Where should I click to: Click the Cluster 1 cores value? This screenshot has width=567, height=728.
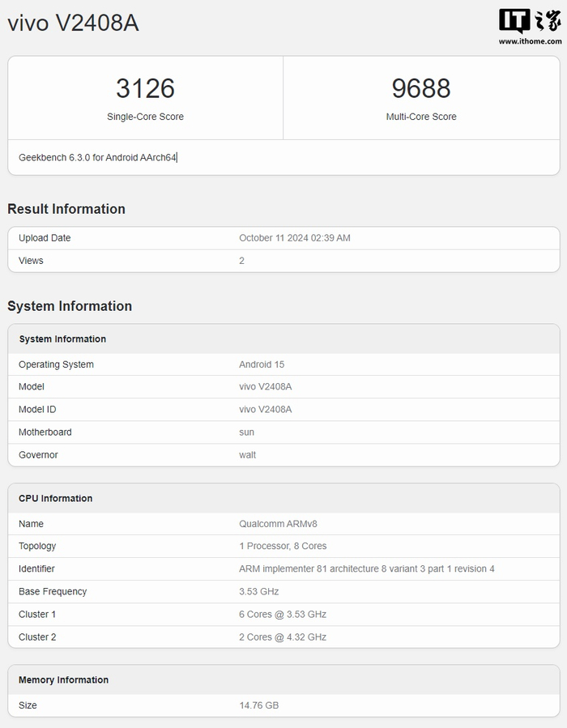(x=283, y=615)
